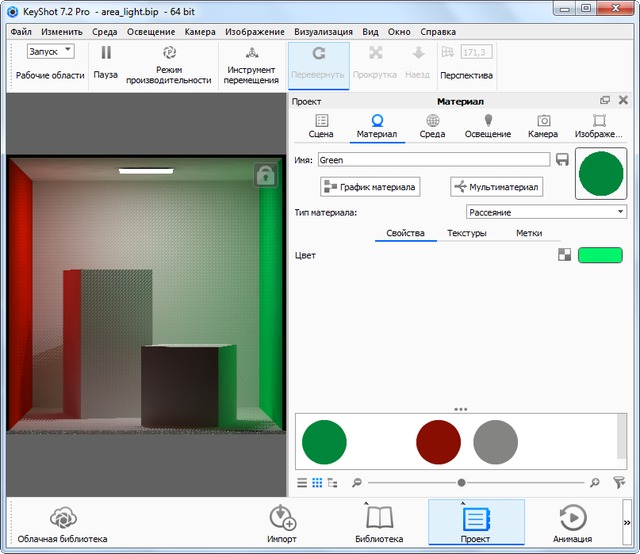Switch to the Текстуры tab

(466, 233)
